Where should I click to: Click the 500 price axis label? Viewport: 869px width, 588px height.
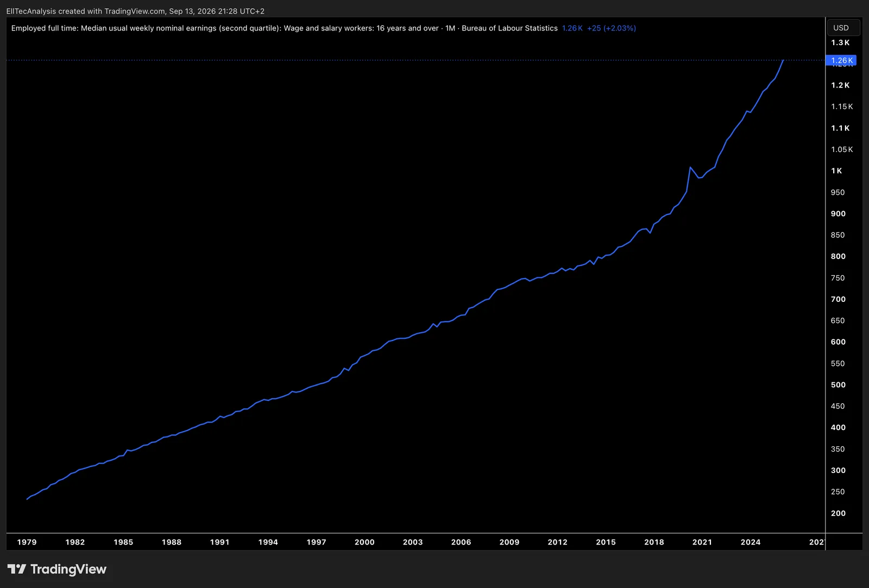[838, 385]
